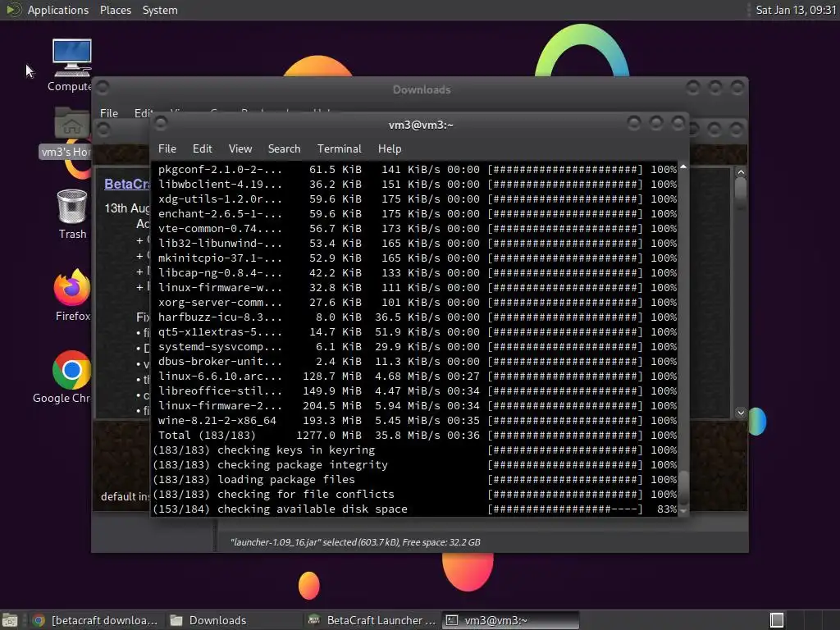840x630 pixels.
Task: Click the terminal scrollbar thumb
Action: click(x=683, y=486)
